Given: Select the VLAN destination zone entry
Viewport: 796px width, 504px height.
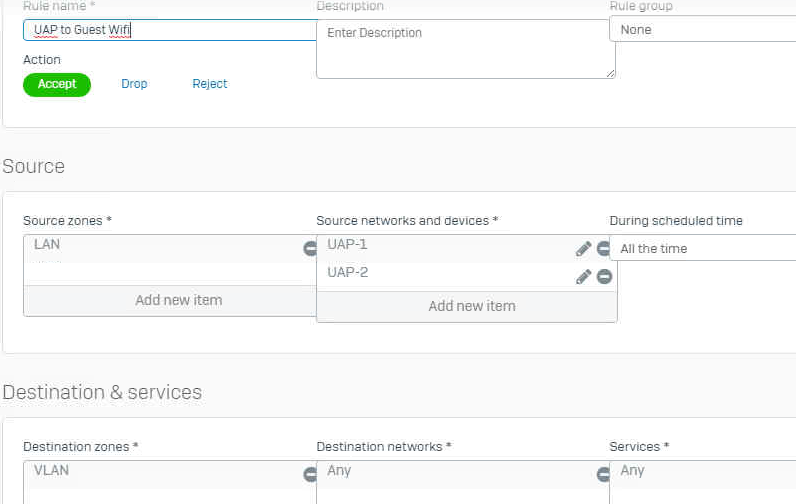Looking at the screenshot, I should tap(150, 470).
